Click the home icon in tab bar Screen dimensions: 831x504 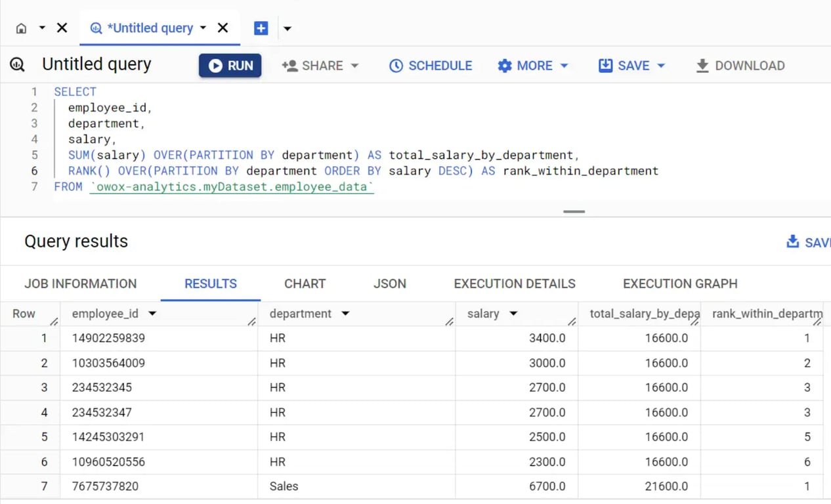[22, 28]
